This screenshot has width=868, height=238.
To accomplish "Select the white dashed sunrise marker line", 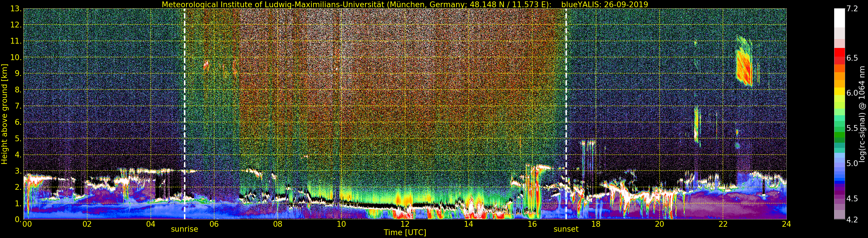I will pos(185,114).
